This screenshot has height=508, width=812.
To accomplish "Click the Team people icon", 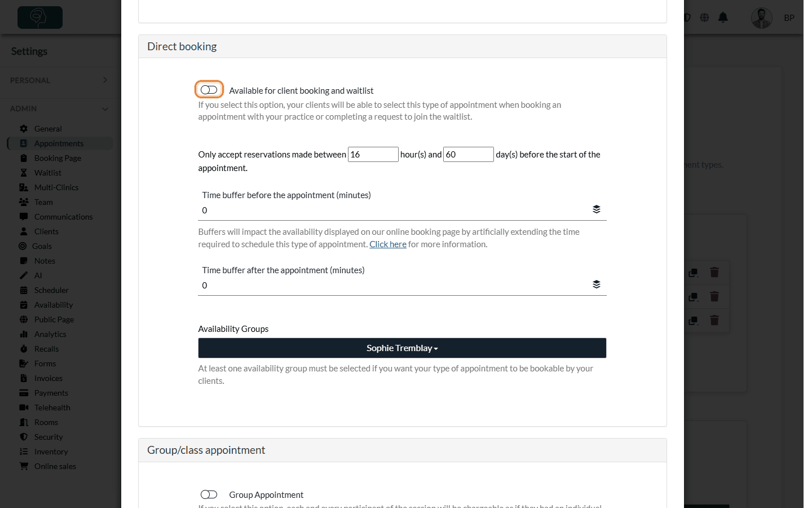I will 24,202.
